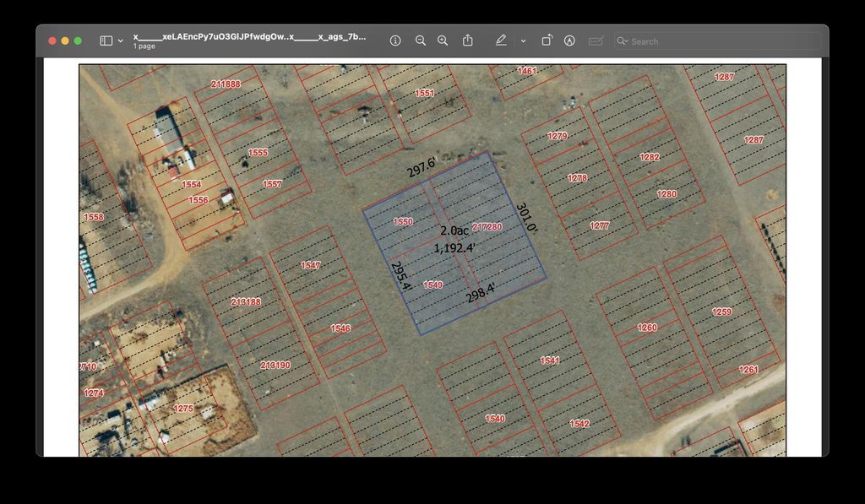
Task: Click the 2.0ac label in blue parcel
Action: [x=454, y=230]
